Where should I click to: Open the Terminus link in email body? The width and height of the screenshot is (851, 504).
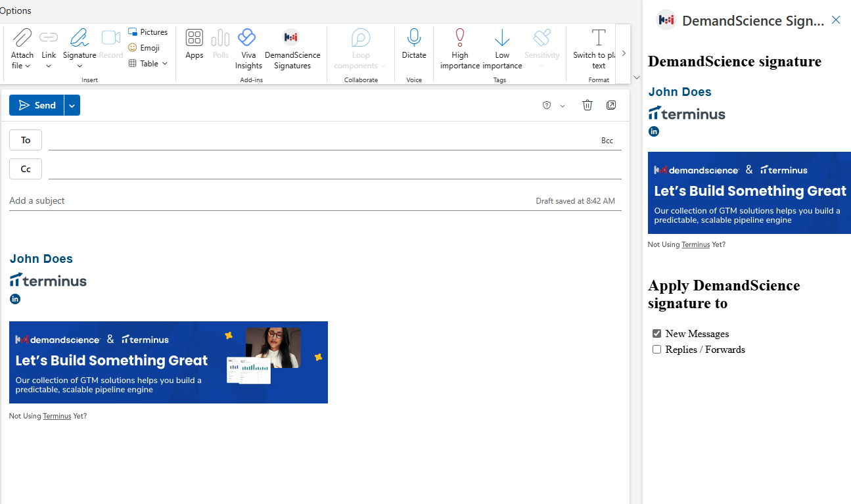tap(57, 416)
